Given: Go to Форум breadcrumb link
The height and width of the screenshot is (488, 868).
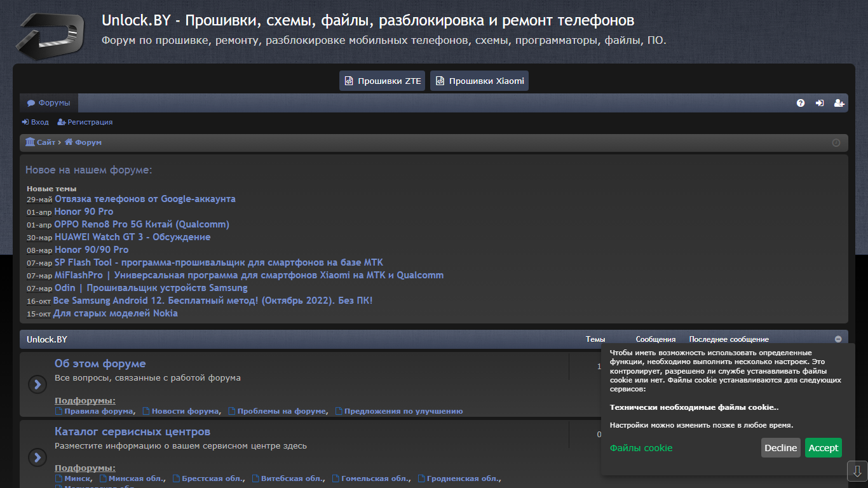Looking at the screenshot, I should coord(83,142).
